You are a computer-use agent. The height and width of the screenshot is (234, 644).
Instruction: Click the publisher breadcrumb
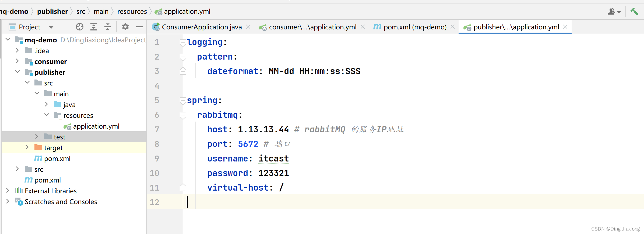pyautogui.click(x=52, y=11)
